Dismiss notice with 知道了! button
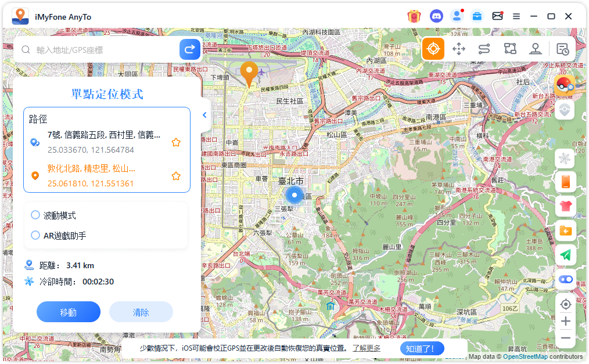589x364 pixels. pyautogui.click(x=422, y=348)
